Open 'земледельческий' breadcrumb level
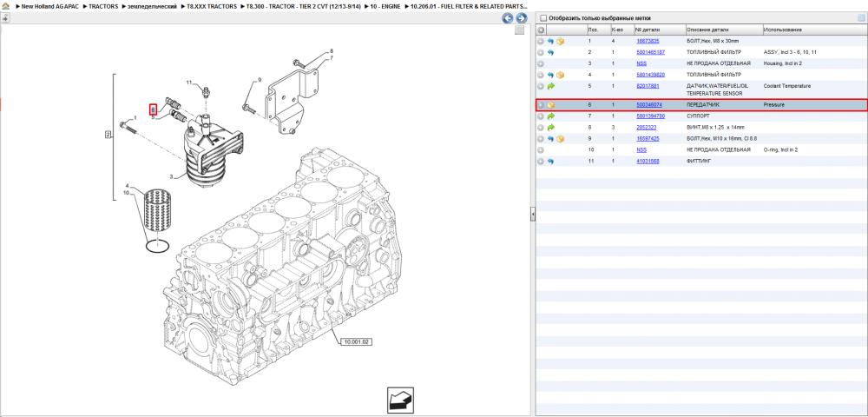Screen dimensions: 868x417 pyautogui.click(x=154, y=6)
